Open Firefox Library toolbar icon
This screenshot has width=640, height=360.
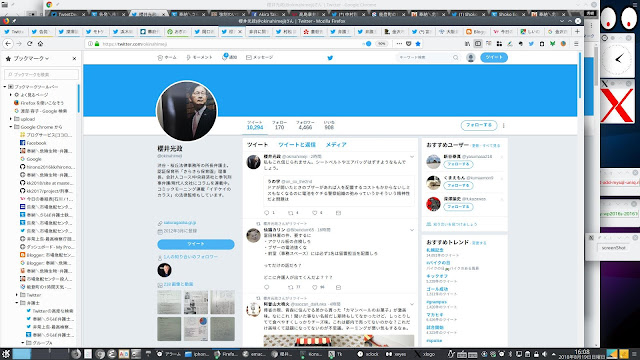467,44
